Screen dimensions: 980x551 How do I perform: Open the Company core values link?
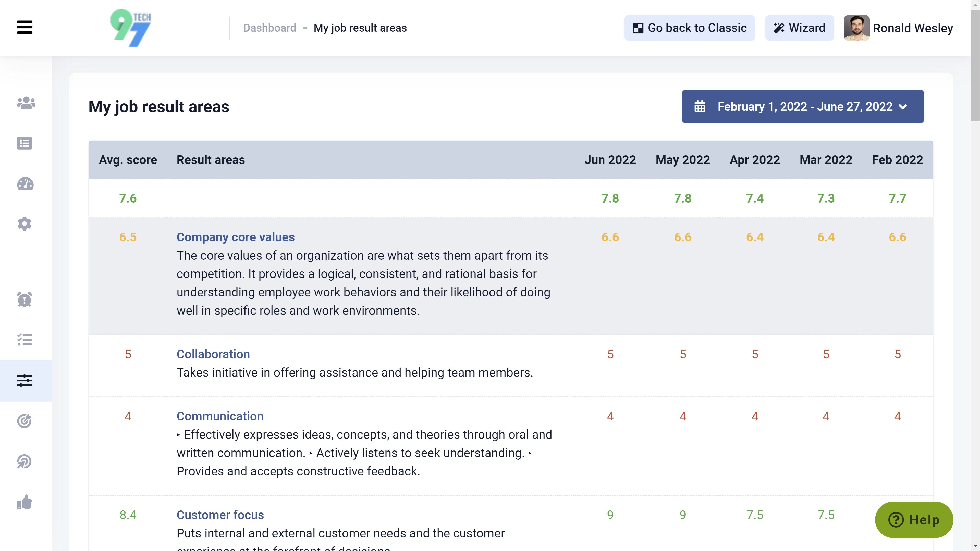coord(236,237)
